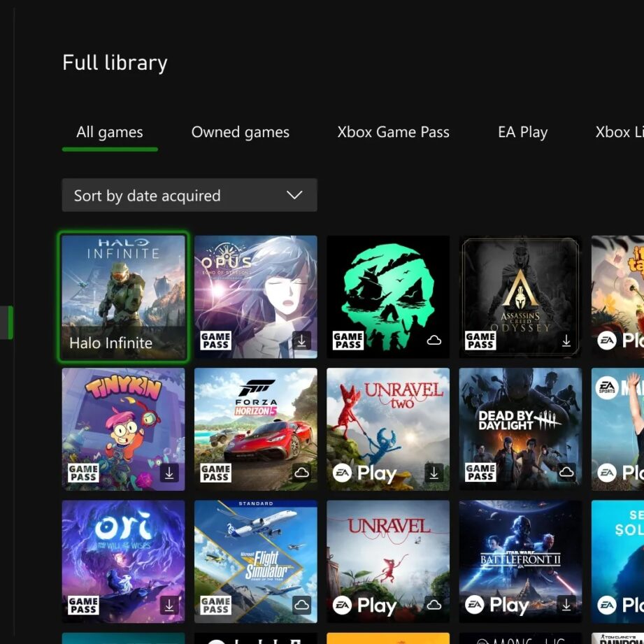Click download icon on Unravel Two tile
This screenshot has width=644, height=644.
pos(434,473)
